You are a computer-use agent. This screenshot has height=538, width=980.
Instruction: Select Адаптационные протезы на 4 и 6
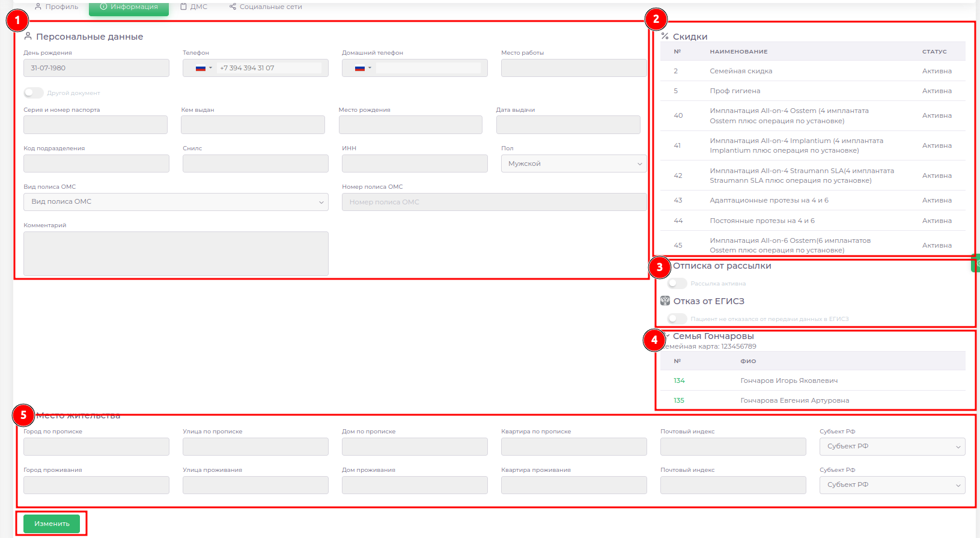[813, 200]
